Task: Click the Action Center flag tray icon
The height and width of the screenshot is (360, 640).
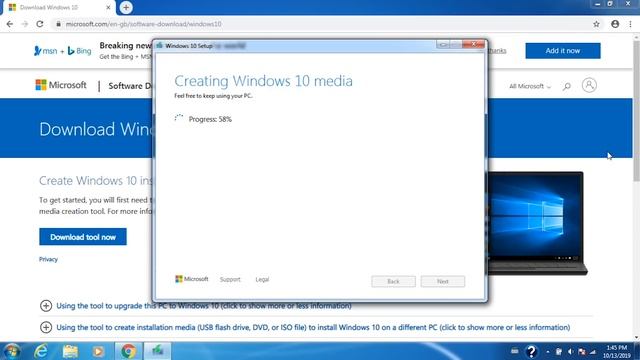Action: click(582, 352)
